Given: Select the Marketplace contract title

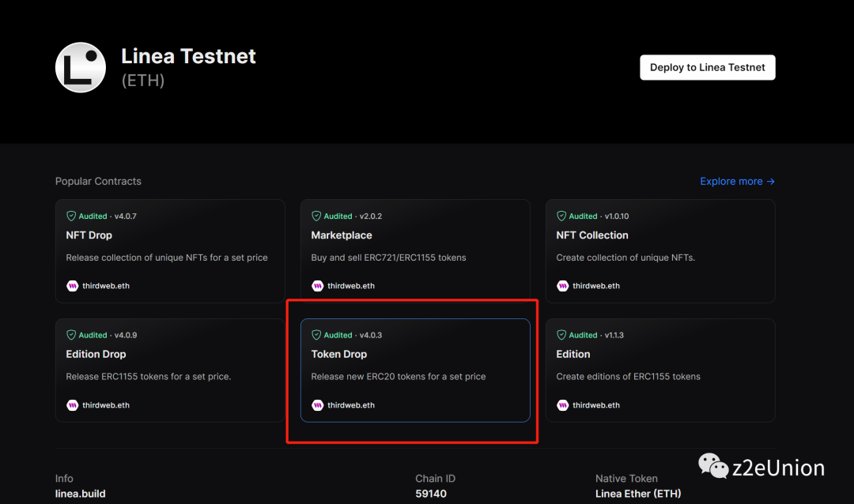Looking at the screenshot, I should click(x=341, y=235).
